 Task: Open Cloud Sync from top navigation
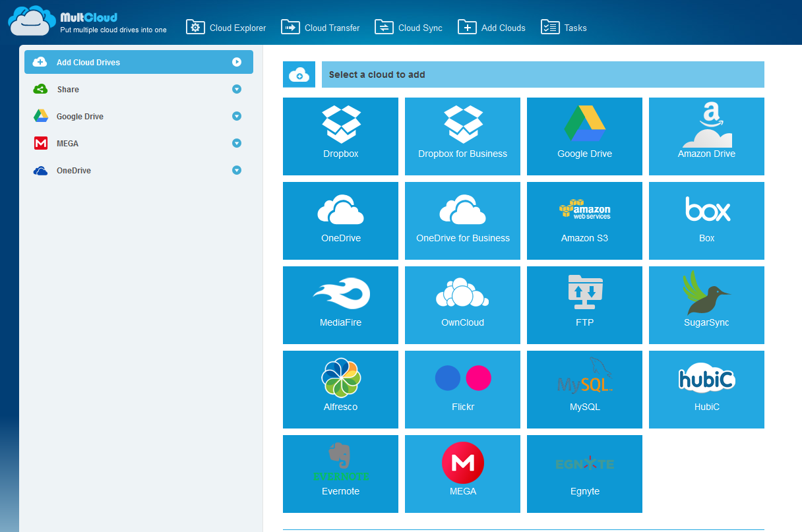coord(408,27)
